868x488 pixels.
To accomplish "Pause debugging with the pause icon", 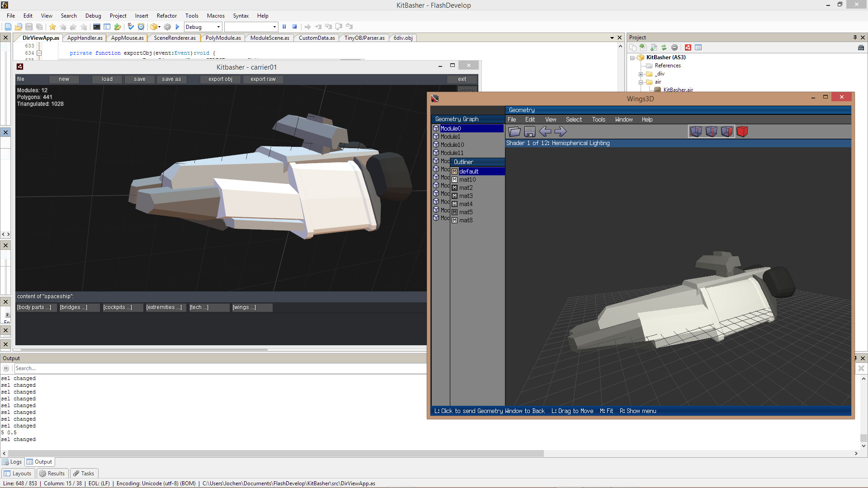I will [x=284, y=27].
